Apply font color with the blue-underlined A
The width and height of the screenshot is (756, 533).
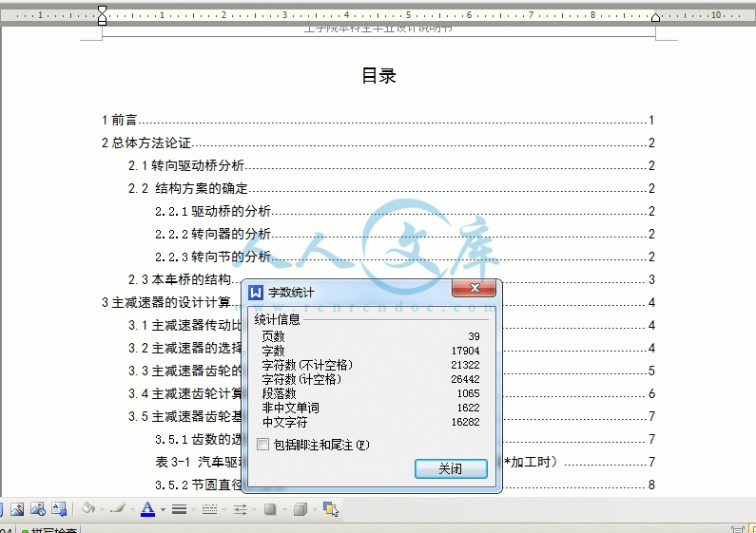point(148,509)
